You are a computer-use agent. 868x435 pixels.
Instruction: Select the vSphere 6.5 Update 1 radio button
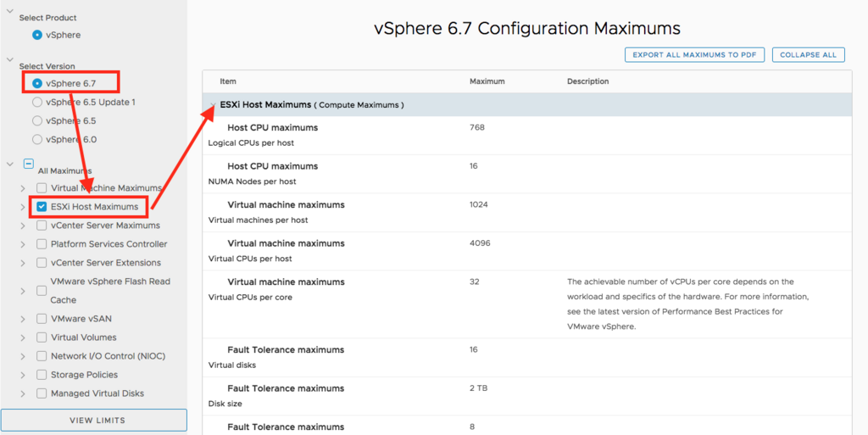(37, 102)
